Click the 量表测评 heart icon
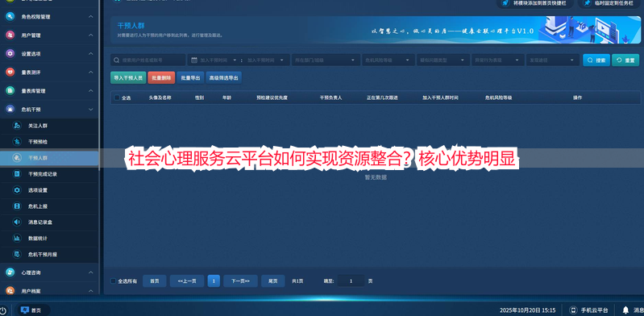 [x=10, y=73]
